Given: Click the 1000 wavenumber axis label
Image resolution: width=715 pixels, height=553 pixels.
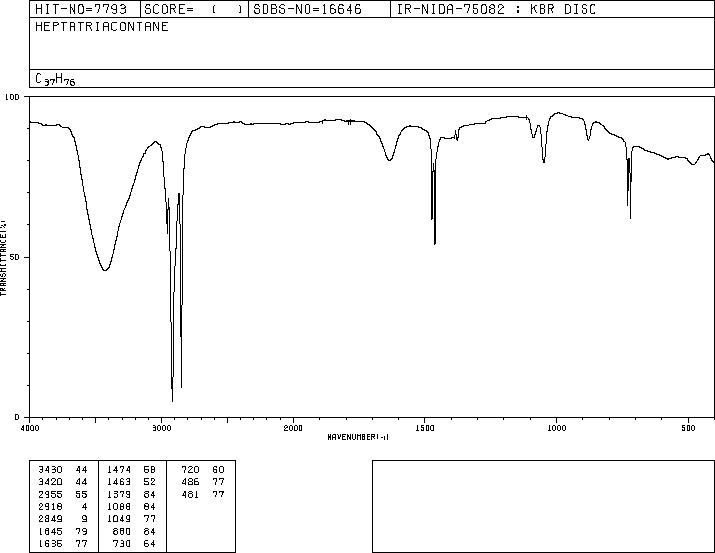Looking at the screenshot, I should click(x=557, y=428).
